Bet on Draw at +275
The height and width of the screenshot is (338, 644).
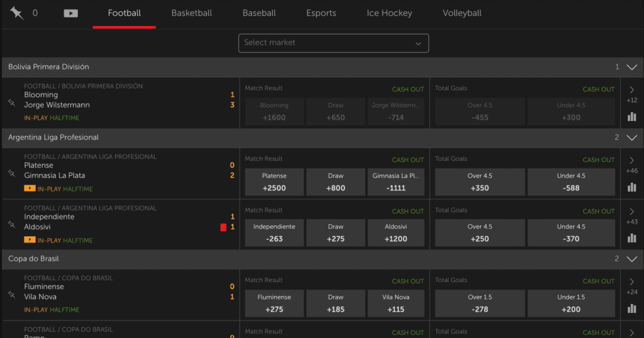tap(336, 233)
